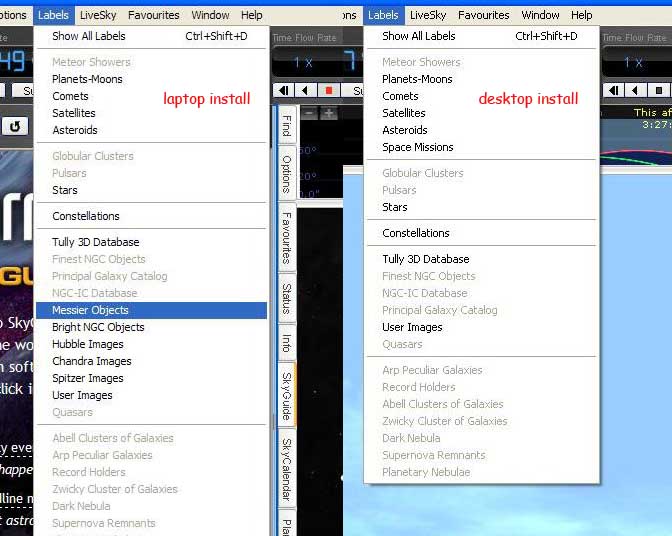Click the zoom in plus button

point(329,114)
